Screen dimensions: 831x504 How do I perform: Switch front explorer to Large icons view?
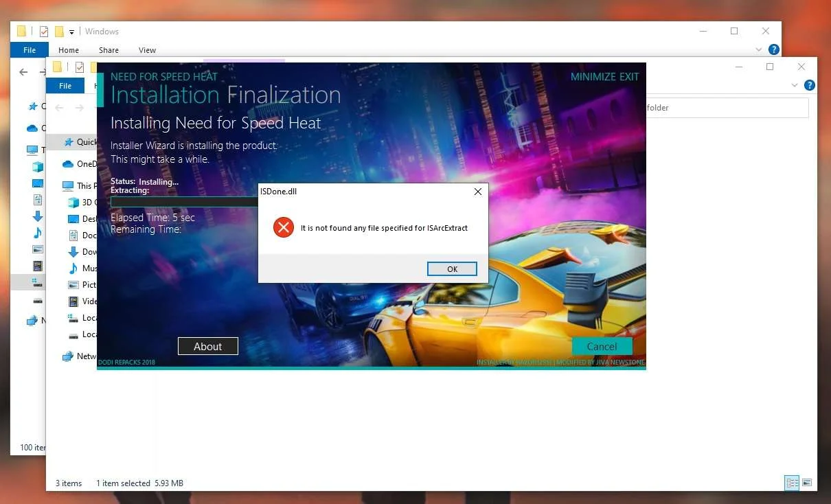coord(807,483)
